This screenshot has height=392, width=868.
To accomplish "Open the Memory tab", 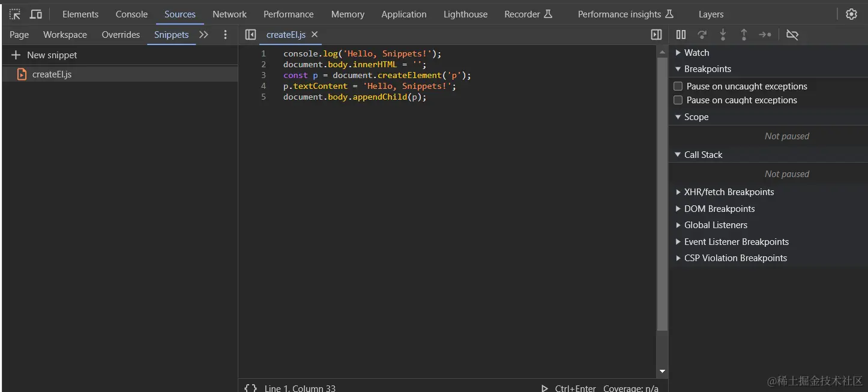I will coord(348,14).
